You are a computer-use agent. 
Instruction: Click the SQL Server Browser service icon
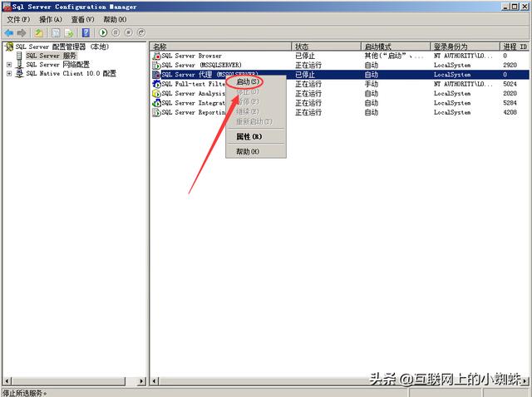click(156, 56)
